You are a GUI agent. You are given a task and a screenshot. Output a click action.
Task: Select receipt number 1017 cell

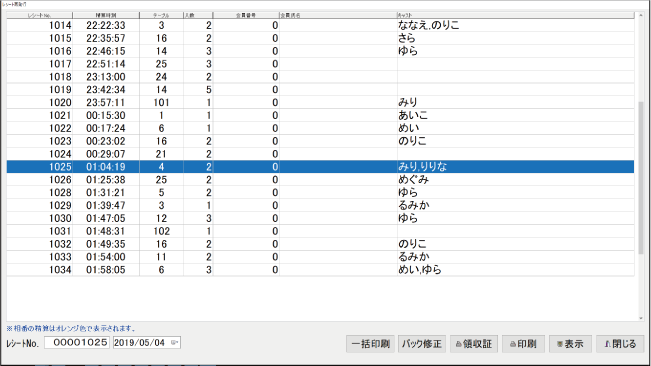coord(39,64)
